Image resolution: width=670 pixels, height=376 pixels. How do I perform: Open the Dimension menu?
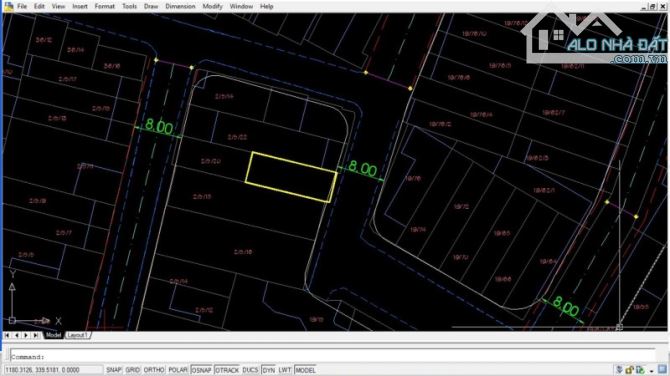[180, 6]
